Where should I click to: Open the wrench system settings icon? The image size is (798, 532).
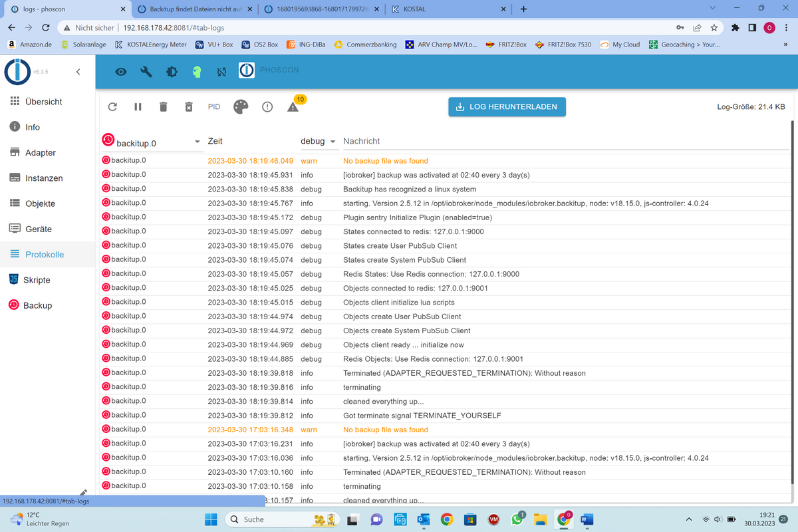(x=146, y=72)
